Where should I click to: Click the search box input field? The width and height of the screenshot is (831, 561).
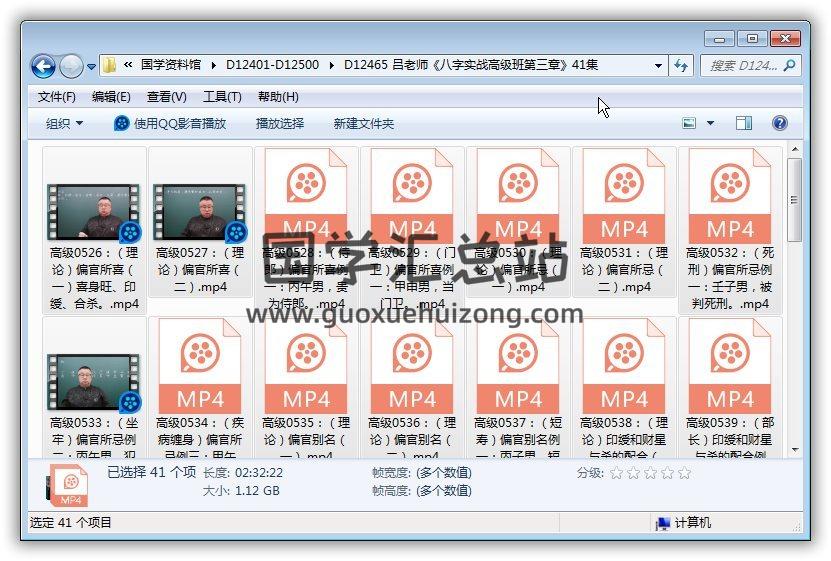point(745,66)
